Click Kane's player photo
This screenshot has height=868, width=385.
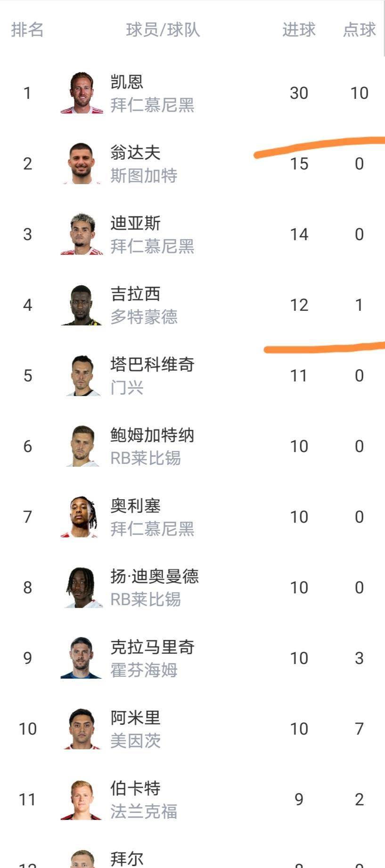tap(82, 93)
